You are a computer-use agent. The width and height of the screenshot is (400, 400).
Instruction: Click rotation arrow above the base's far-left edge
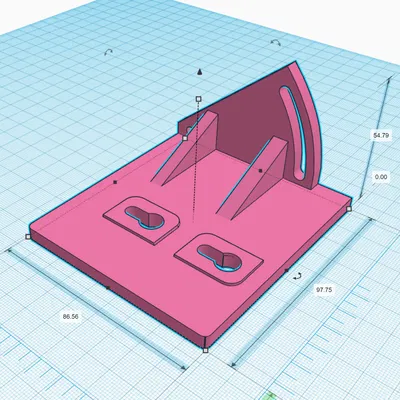pyautogui.click(x=109, y=52)
